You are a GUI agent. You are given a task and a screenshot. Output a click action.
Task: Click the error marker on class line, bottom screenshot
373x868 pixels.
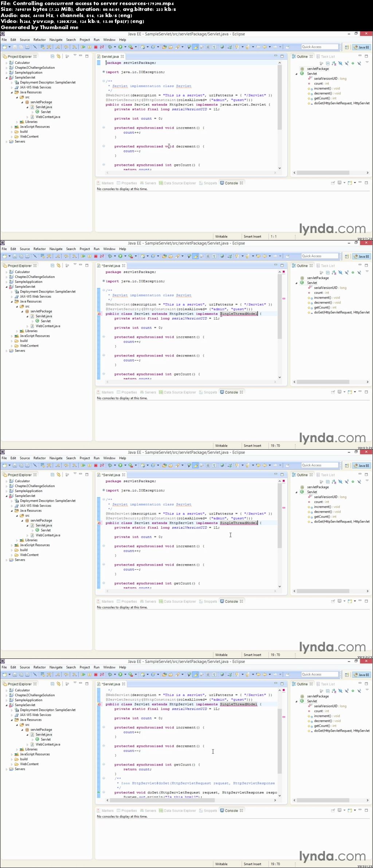(x=99, y=704)
